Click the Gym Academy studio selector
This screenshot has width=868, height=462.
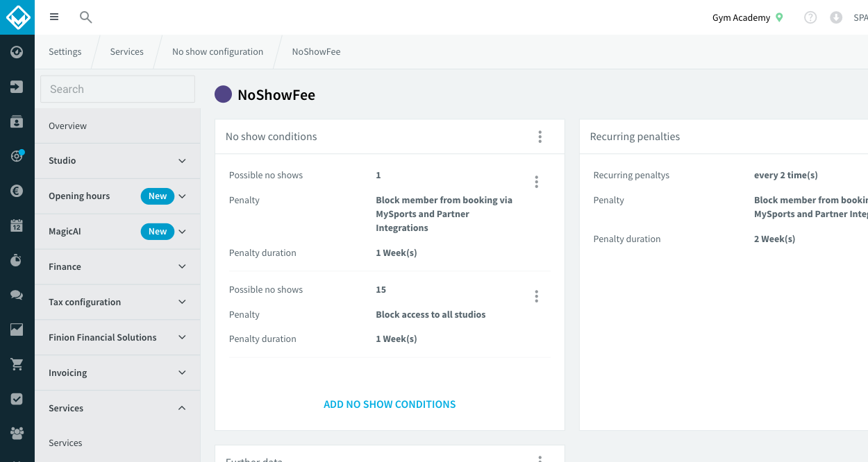[x=747, y=17]
